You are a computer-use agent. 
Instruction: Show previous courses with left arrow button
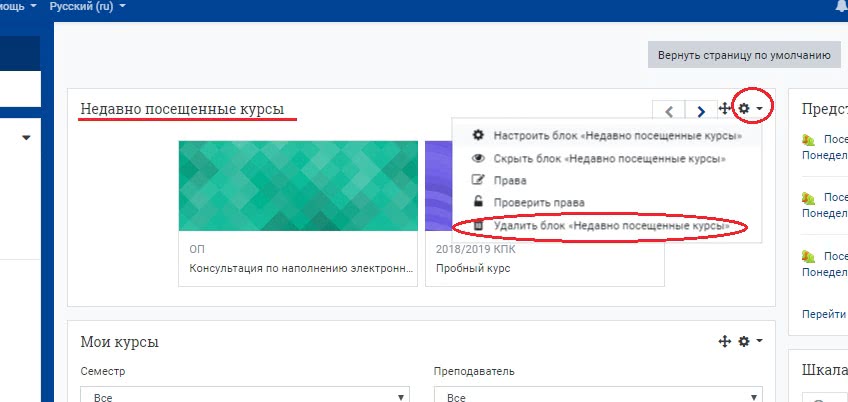tap(669, 110)
